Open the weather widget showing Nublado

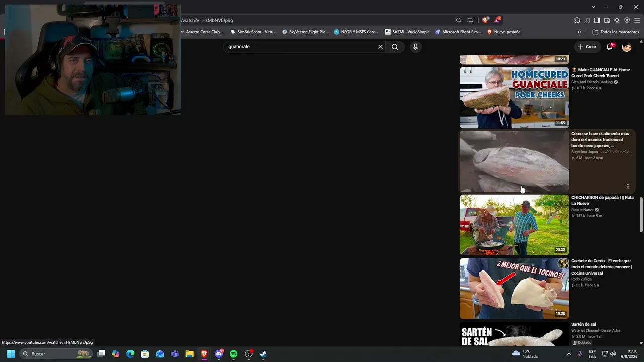pos(526,354)
